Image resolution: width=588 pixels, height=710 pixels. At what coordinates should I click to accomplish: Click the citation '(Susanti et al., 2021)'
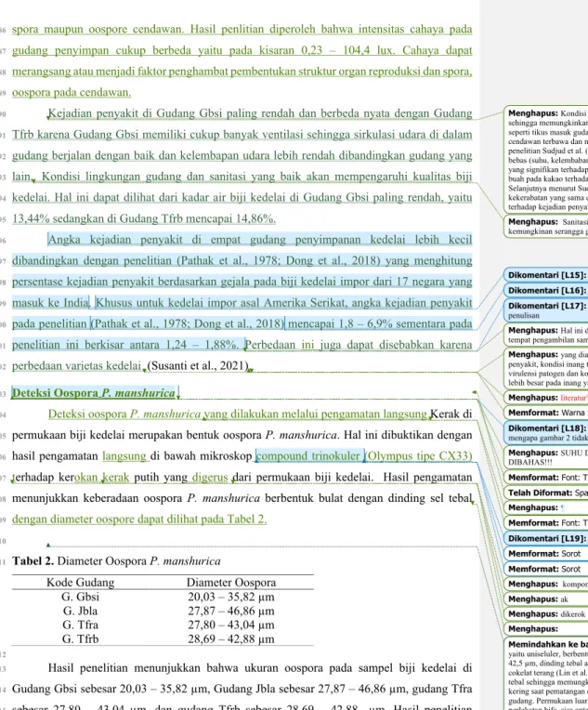pyautogui.click(x=198, y=365)
